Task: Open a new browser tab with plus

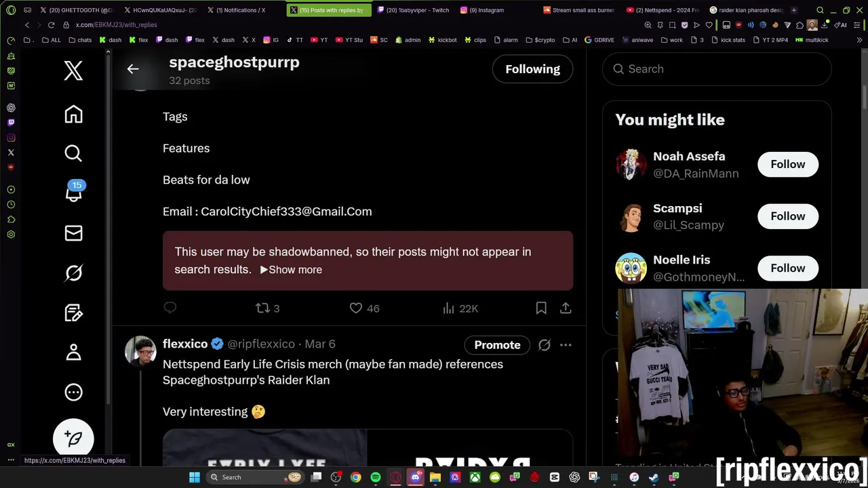Action: (793, 10)
